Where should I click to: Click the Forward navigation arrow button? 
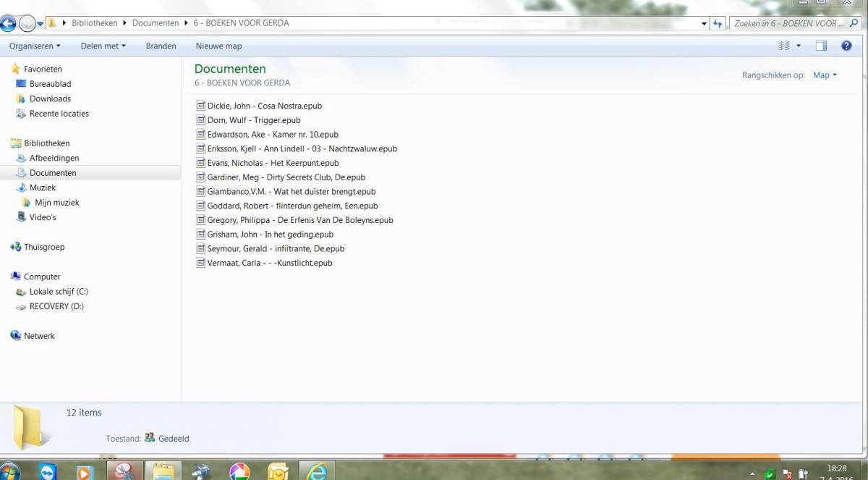coord(27,24)
